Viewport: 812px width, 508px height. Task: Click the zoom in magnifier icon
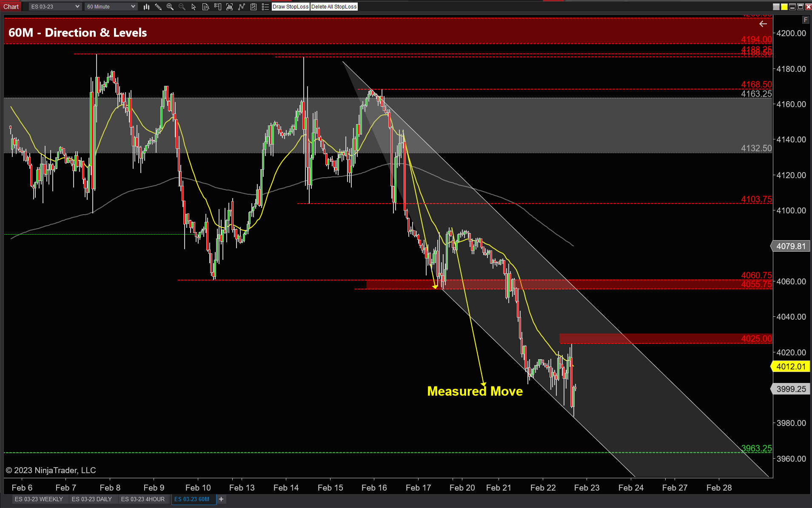click(x=170, y=7)
